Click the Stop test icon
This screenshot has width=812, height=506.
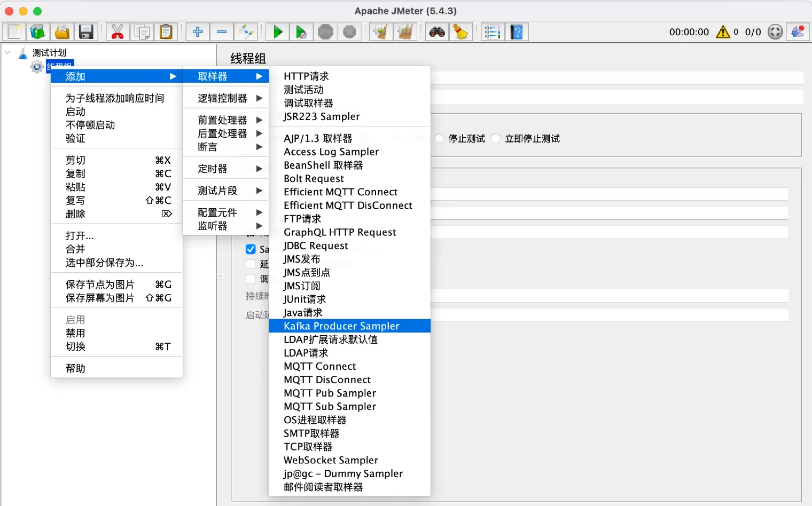click(x=325, y=32)
